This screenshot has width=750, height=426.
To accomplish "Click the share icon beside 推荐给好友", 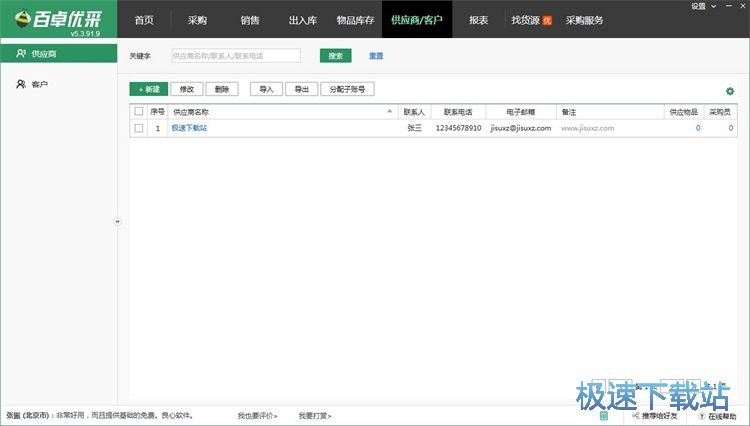I will click(636, 416).
